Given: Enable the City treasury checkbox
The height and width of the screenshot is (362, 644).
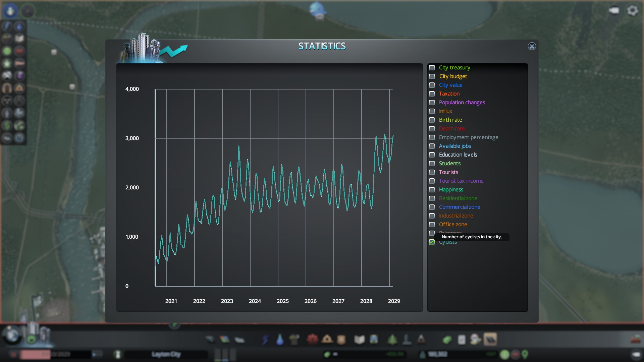Looking at the screenshot, I should click(432, 68).
